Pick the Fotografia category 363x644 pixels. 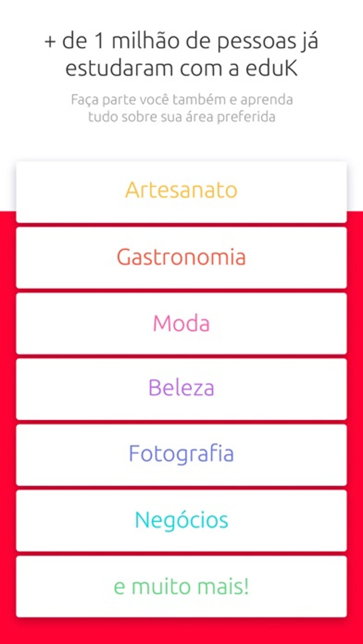(181, 454)
